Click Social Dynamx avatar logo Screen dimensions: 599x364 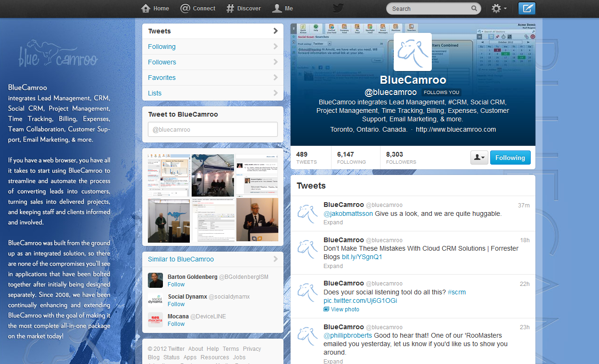[x=155, y=300]
